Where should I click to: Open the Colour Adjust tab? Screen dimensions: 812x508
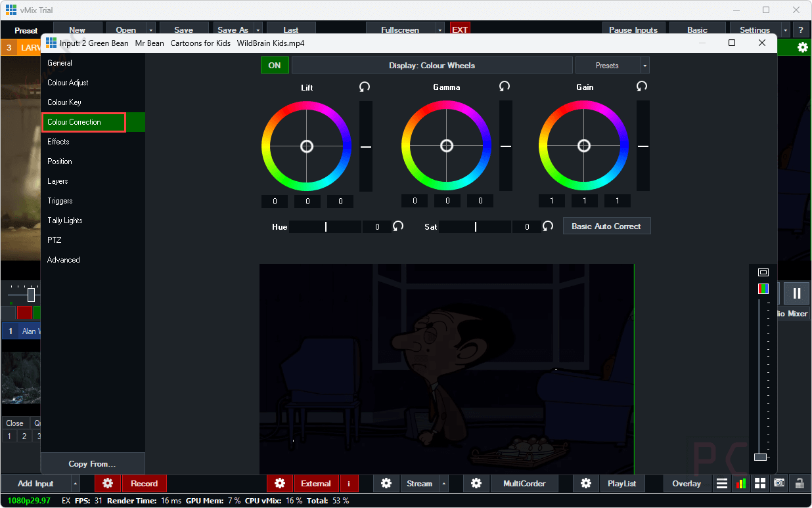pyautogui.click(x=93, y=83)
